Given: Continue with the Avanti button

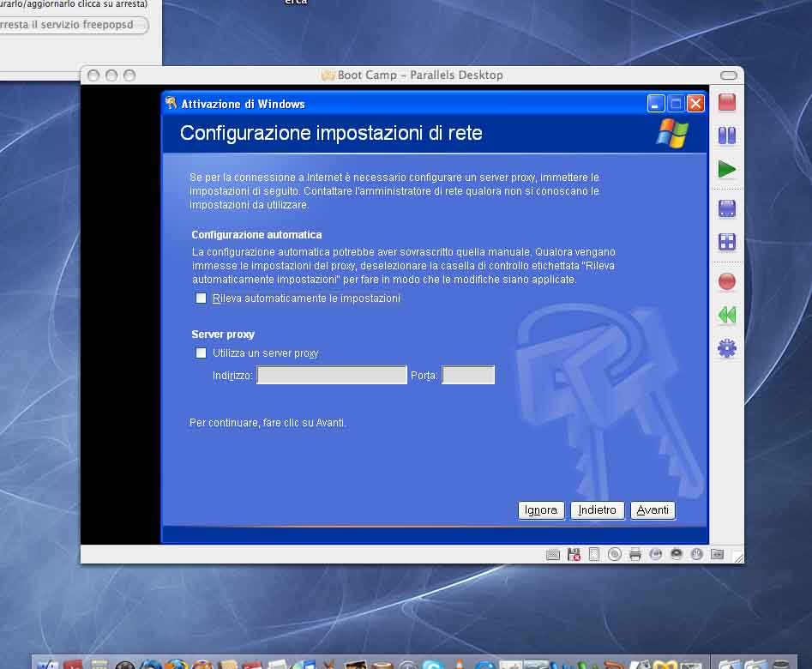Looking at the screenshot, I should [x=653, y=510].
